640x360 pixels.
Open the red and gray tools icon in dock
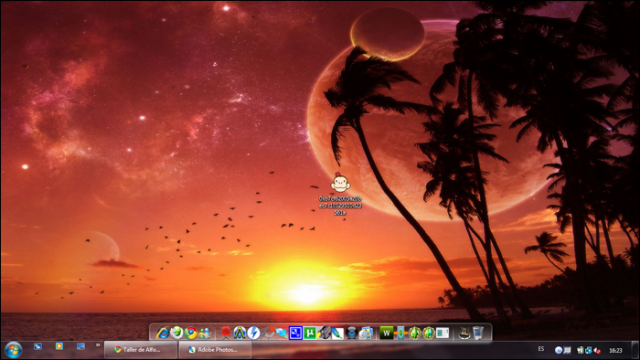point(268,333)
